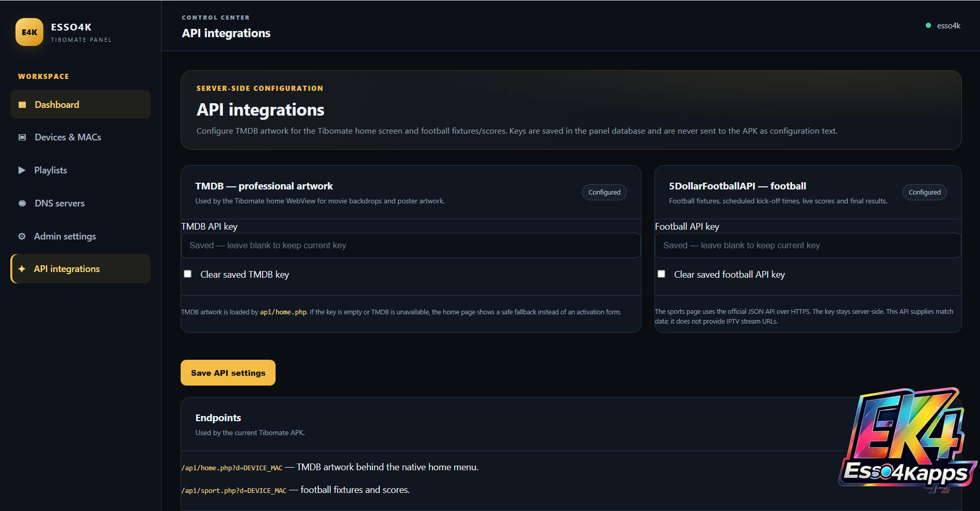Navigate to DNS servers
The image size is (980, 511).
tap(81, 203)
